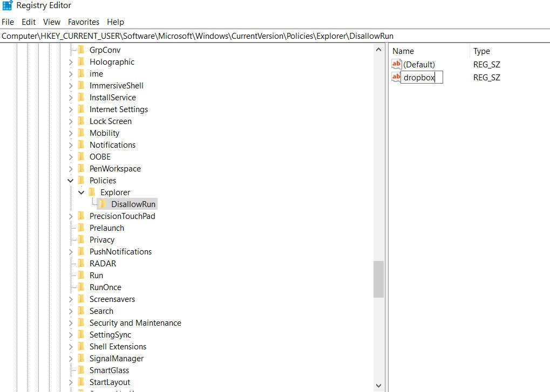Select the SmartGlass key
Screen dimensions: 550x392
(109, 370)
